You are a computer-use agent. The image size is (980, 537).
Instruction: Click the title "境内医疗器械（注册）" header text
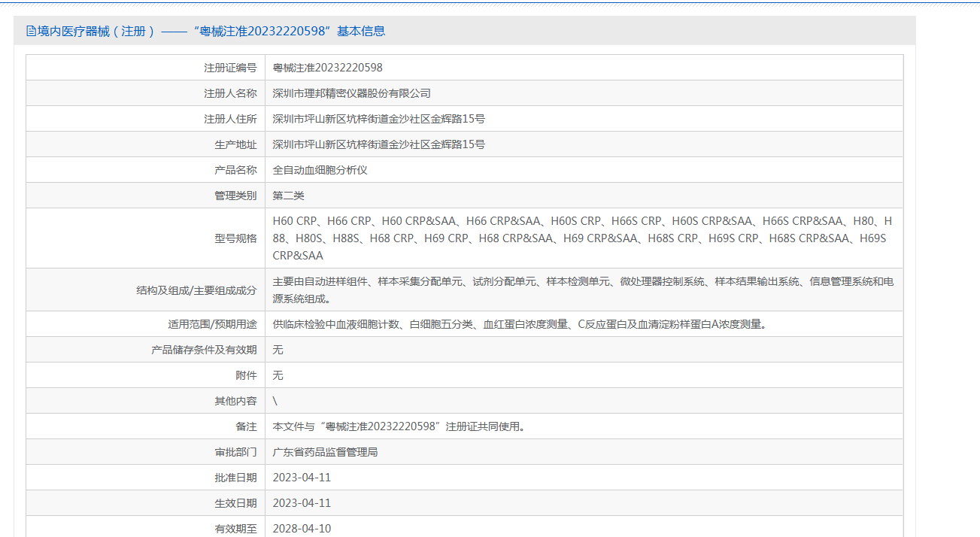click(96, 31)
